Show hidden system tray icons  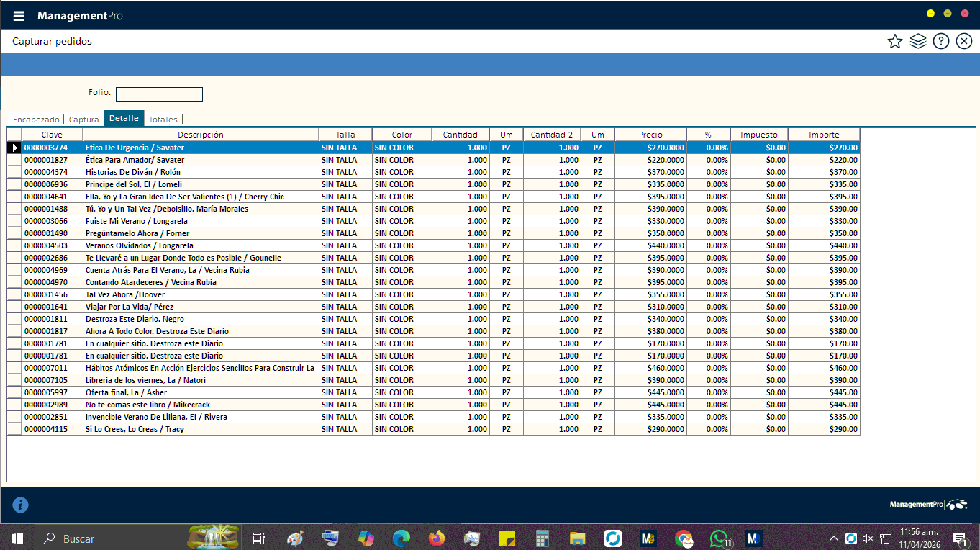tap(833, 538)
